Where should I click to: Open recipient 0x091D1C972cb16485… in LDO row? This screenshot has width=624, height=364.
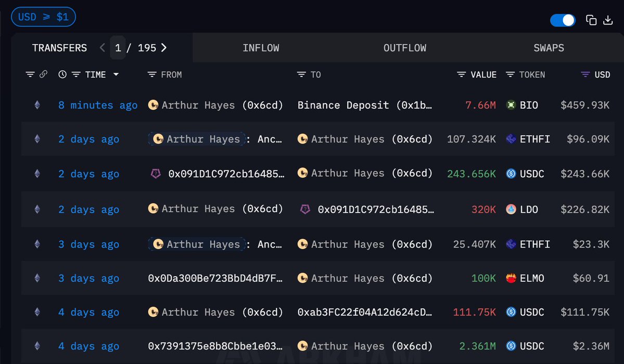pos(376,209)
